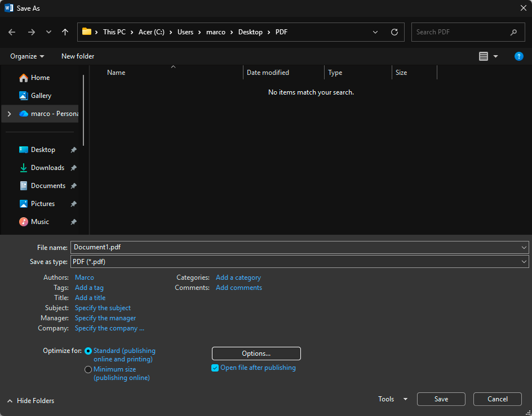Viewport: 532px width, 416px height.
Task: Click into the File name field
Action: [x=293, y=247]
